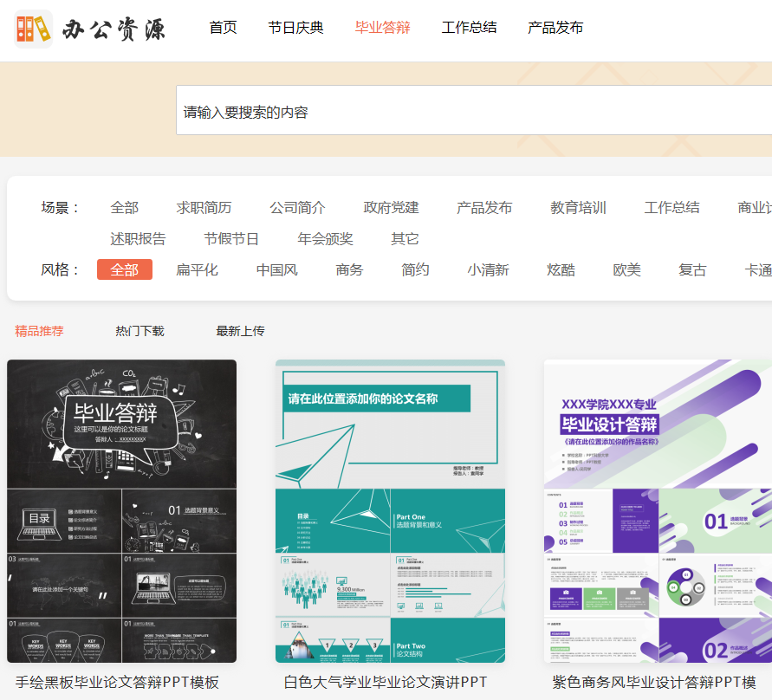Screen dimensions: 772x700
Task: Filter scene by 政府党建
Action: tap(391, 208)
